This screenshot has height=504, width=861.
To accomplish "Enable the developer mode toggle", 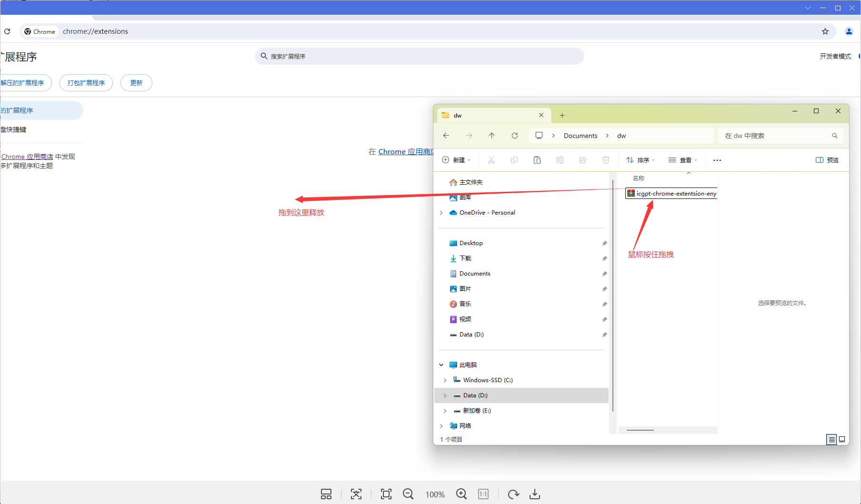I will point(860,56).
